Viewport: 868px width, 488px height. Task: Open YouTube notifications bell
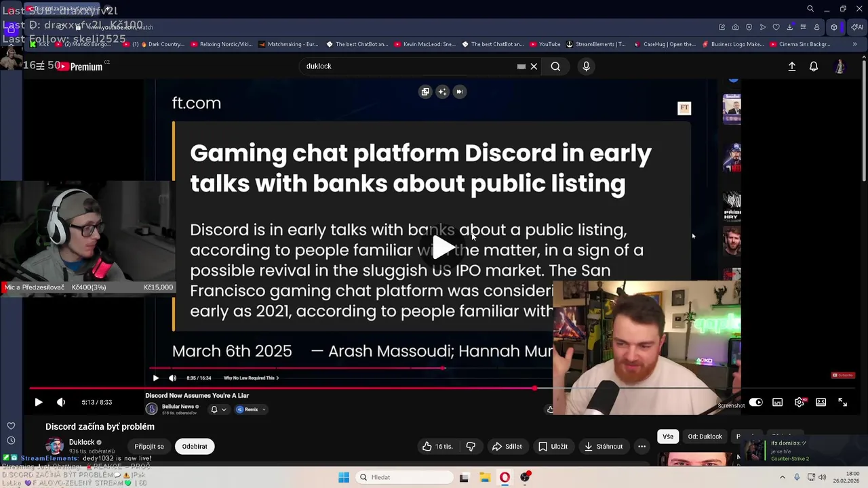(814, 66)
